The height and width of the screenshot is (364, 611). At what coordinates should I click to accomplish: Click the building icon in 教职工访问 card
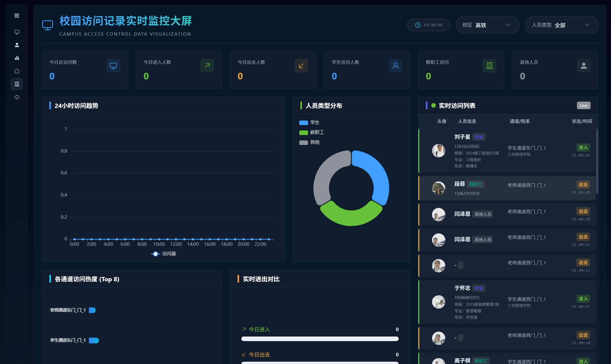pyautogui.click(x=490, y=66)
